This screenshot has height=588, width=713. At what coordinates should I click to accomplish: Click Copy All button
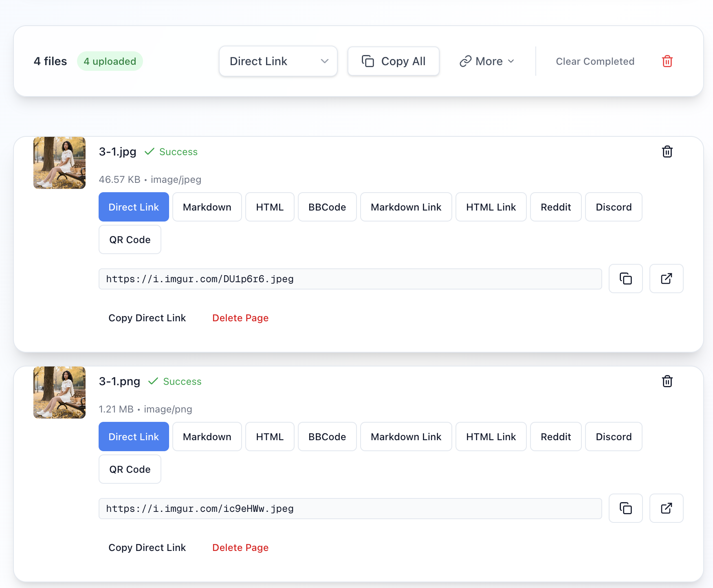tap(393, 61)
